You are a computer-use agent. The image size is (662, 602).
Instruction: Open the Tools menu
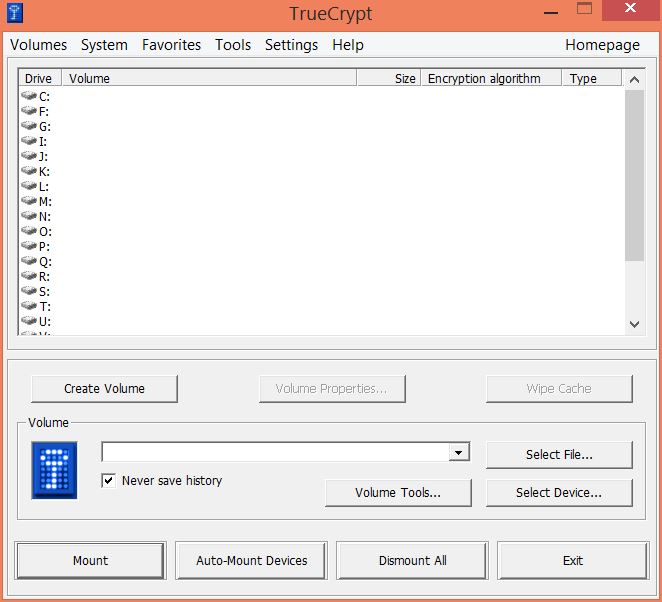pyautogui.click(x=233, y=45)
